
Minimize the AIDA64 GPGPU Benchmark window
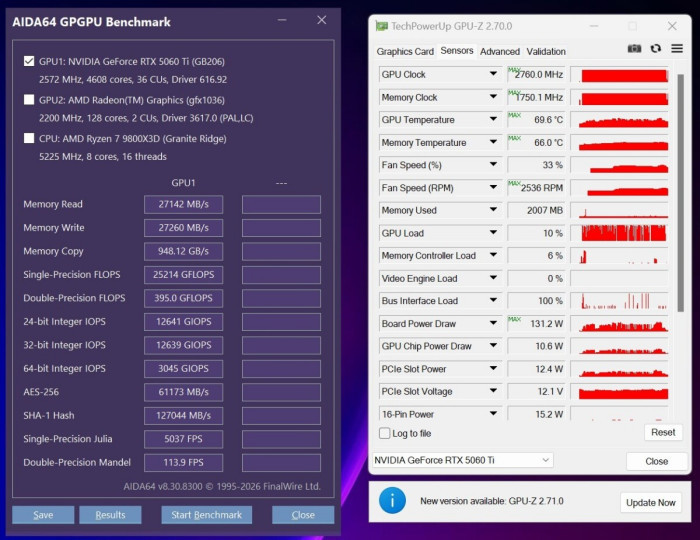(x=282, y=20)
